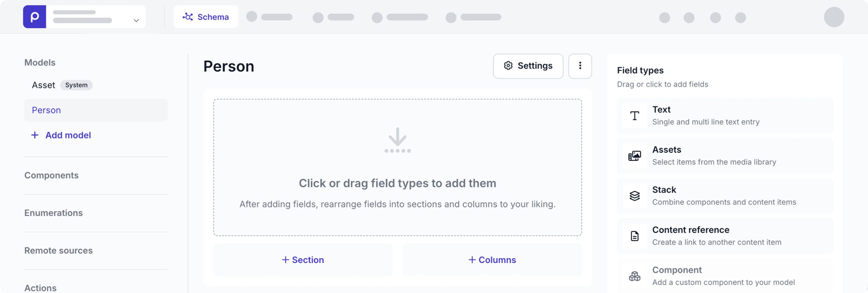Click the purple P logo icon
The image size is (868, 293).
pos(34,17)
